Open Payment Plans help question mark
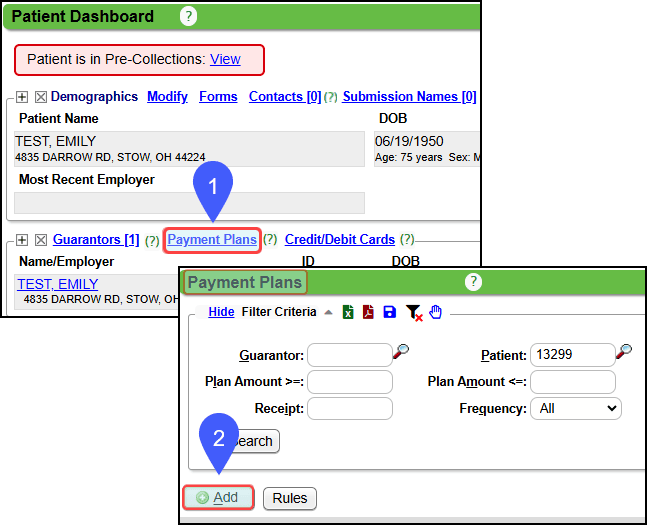 tap(474, 282)
